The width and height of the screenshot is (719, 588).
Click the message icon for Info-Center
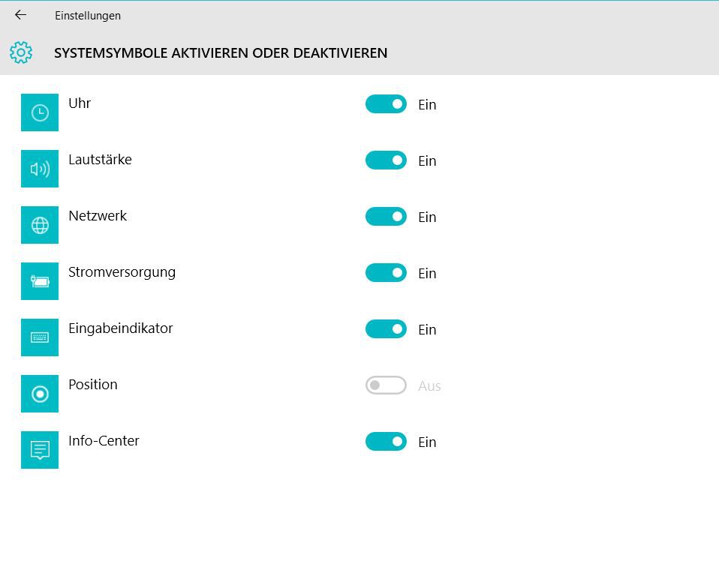click(40, 450)
